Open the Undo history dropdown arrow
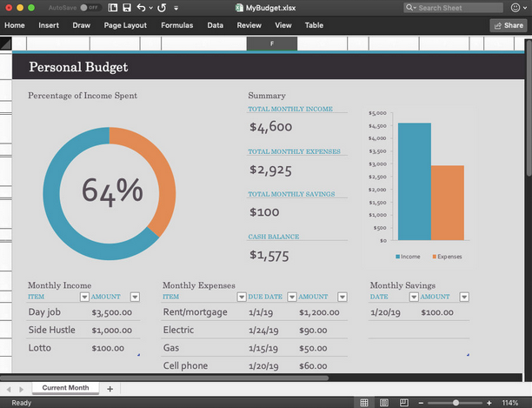 (x=150, y=8)
